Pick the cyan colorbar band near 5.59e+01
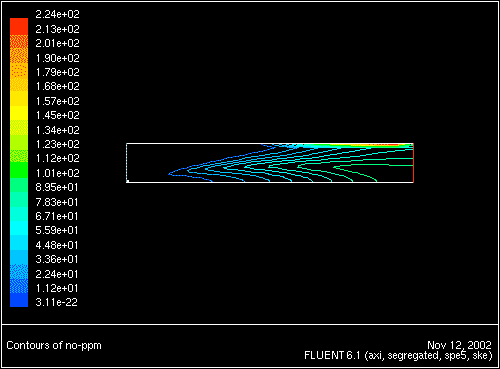Viewport: 500px width, 369px height. [x=19, y=228]
